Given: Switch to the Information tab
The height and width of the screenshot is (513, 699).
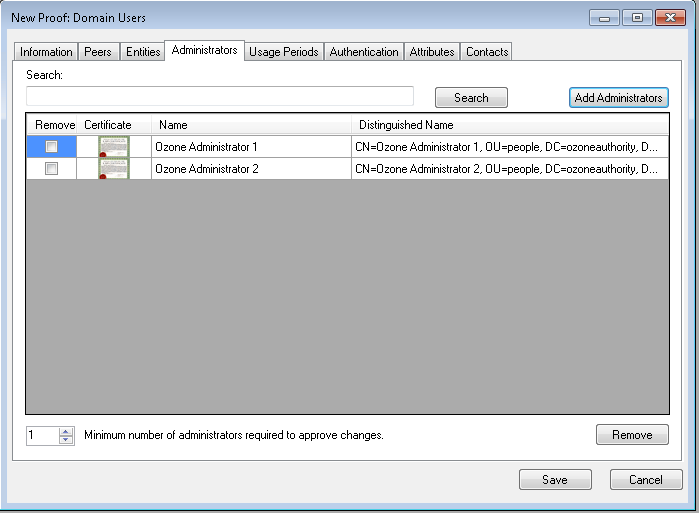Looking at the screenshot, I should (x=46, y=52).
